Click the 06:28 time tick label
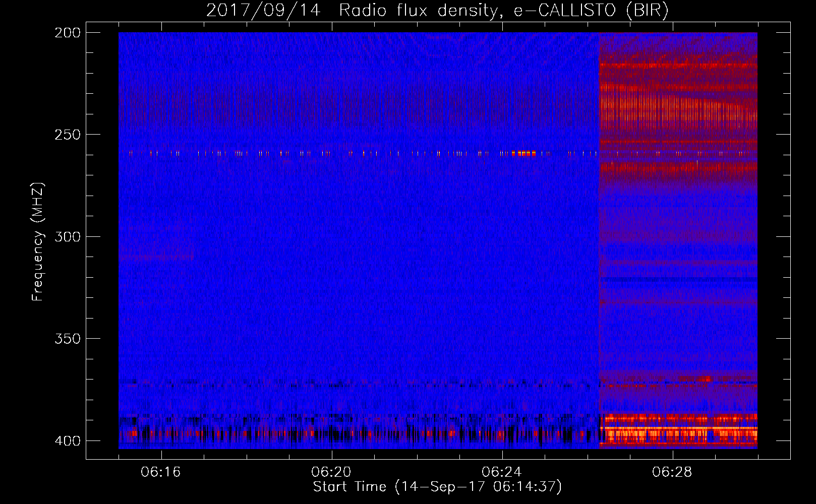816x504 pixels. point(672,472)
